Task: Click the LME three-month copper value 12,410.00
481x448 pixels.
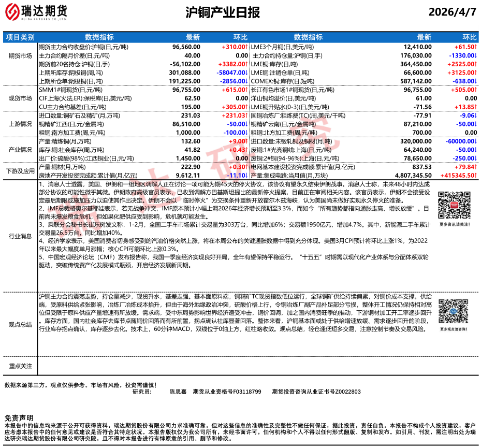Action: point(417,47)
